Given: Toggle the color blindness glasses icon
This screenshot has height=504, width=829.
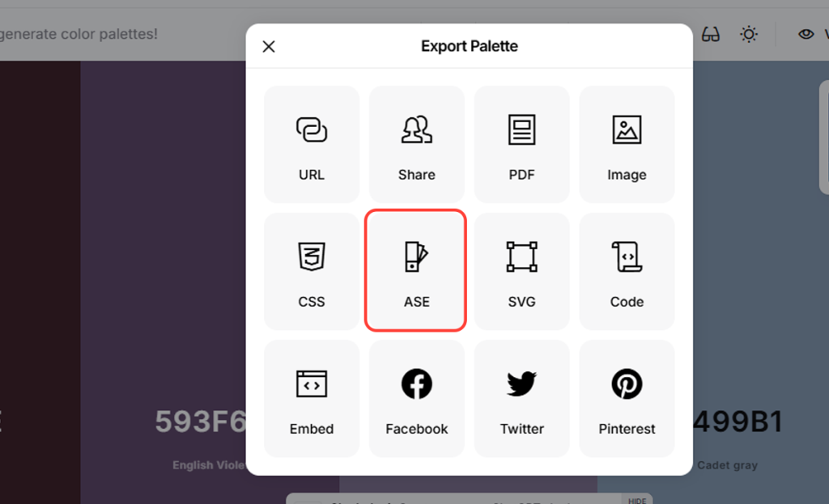Looking at the screenshot, I should (x=711, y=35).
